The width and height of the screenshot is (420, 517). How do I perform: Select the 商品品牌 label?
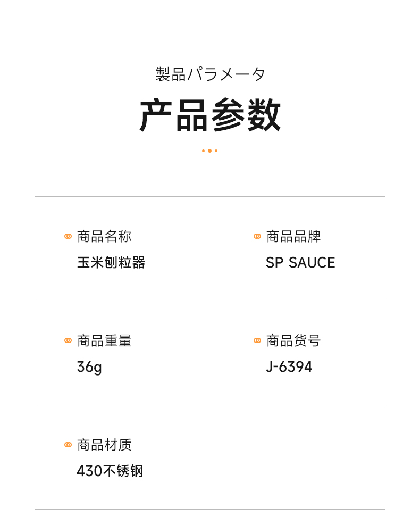click(x=293, y=236)
